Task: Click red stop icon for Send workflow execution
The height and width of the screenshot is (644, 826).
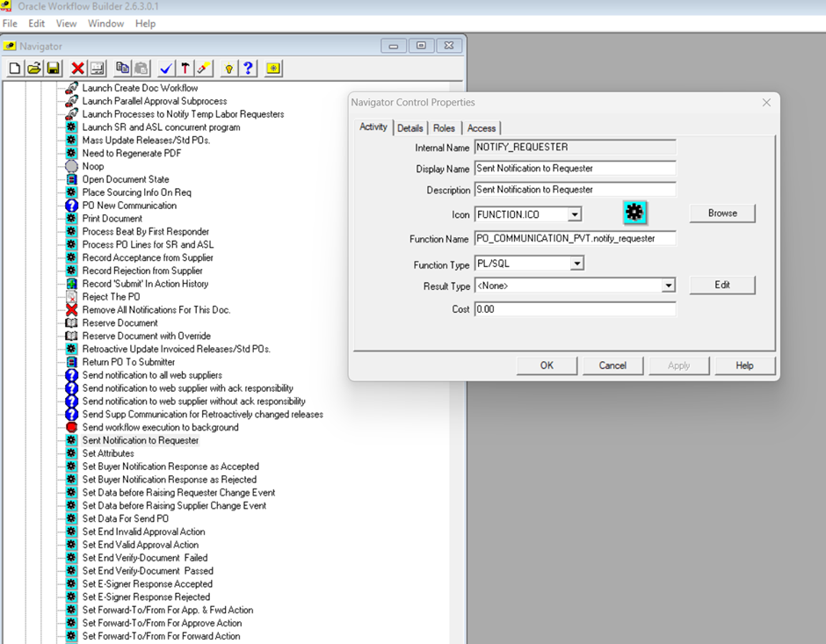Action: 71,428
